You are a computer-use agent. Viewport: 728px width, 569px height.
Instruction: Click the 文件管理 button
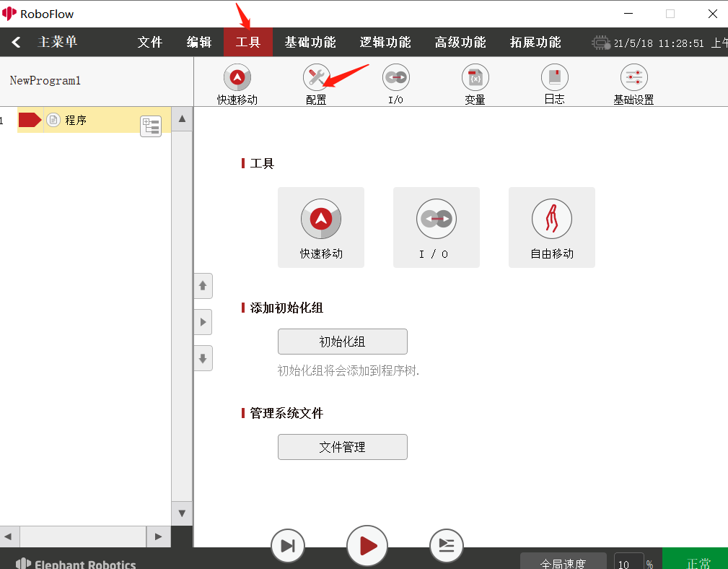[343, 447]
